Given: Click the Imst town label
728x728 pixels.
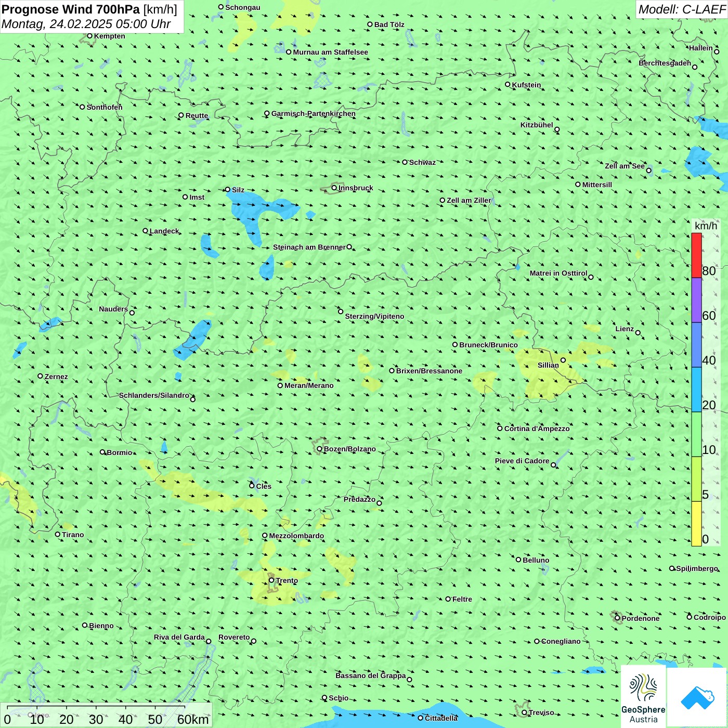Looking at the screenshot, I should tap(197, 197).
